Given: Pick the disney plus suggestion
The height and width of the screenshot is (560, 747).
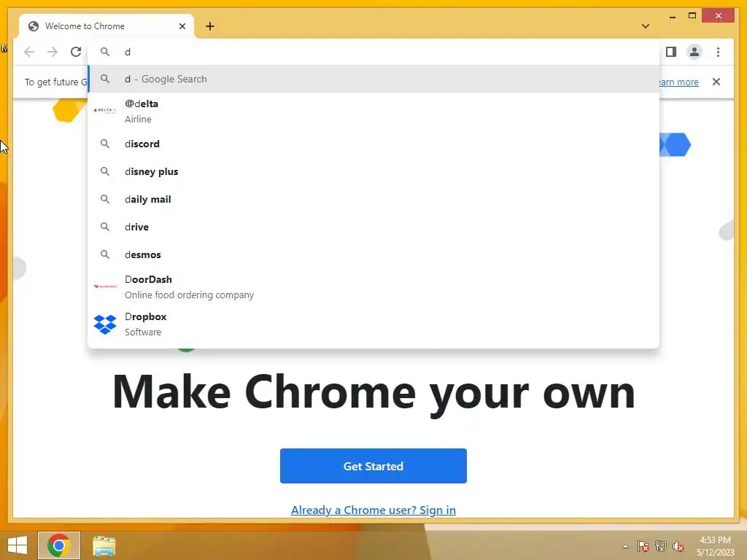Looking at the screenshot, I should point(373,171).
